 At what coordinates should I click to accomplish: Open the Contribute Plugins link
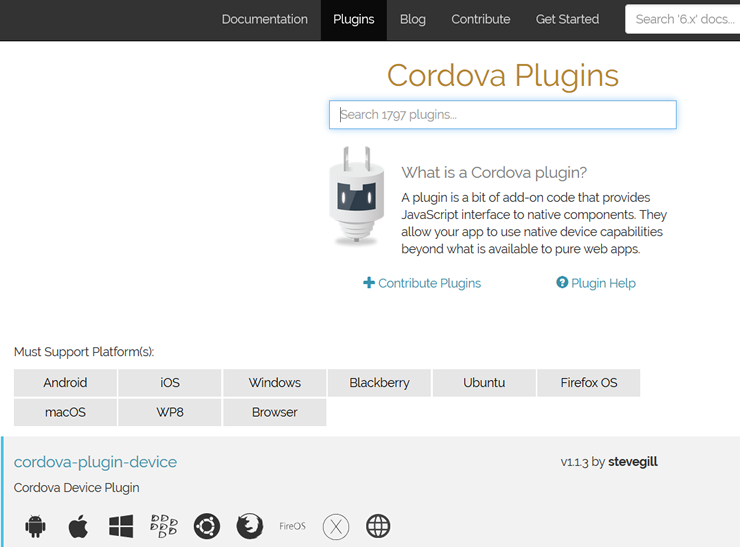[x=429, y=283]
